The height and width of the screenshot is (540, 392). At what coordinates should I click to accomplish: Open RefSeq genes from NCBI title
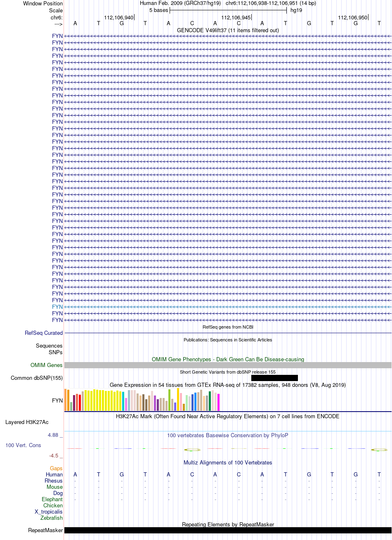(228, 327)
